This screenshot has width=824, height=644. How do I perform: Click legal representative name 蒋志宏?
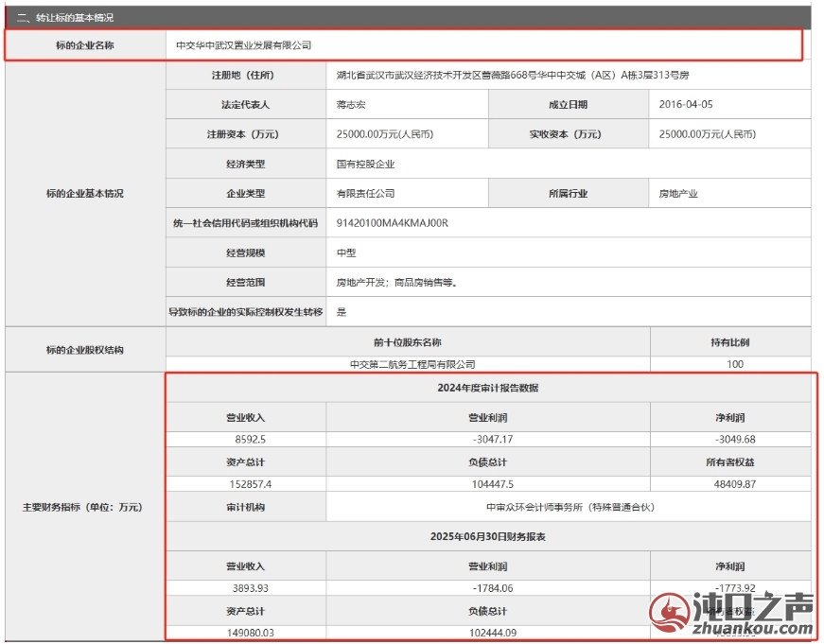[351, 105]
